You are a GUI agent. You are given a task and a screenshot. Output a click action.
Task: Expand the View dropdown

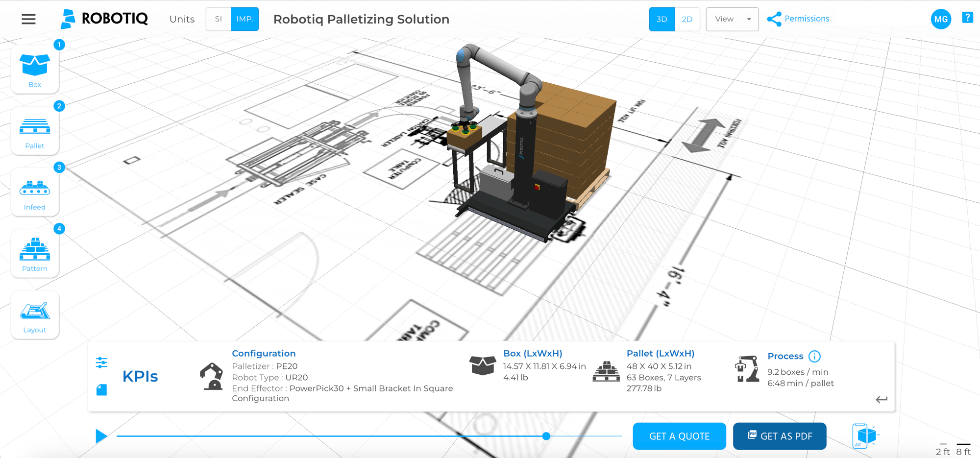click(x=732, y=19)
